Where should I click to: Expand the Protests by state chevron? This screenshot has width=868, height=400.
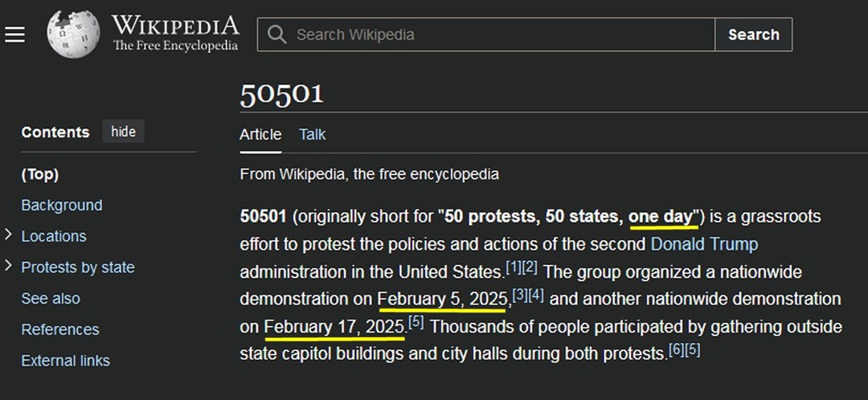point(8,266)
